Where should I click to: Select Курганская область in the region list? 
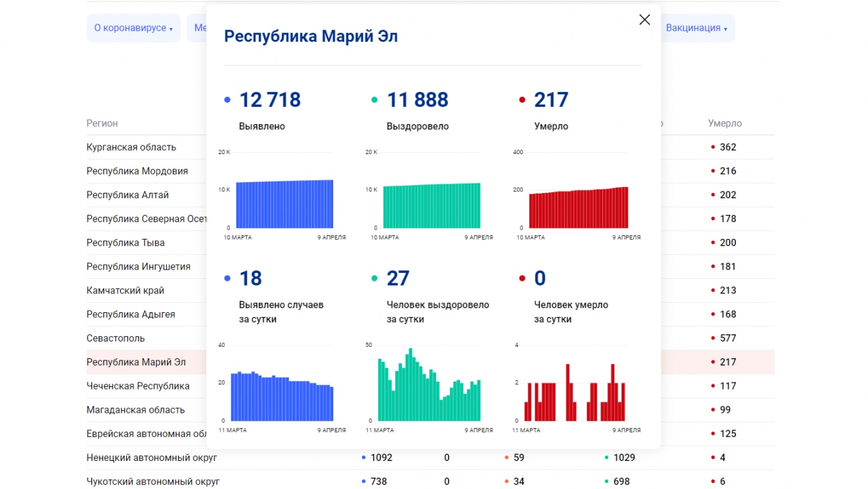point(132,147)
